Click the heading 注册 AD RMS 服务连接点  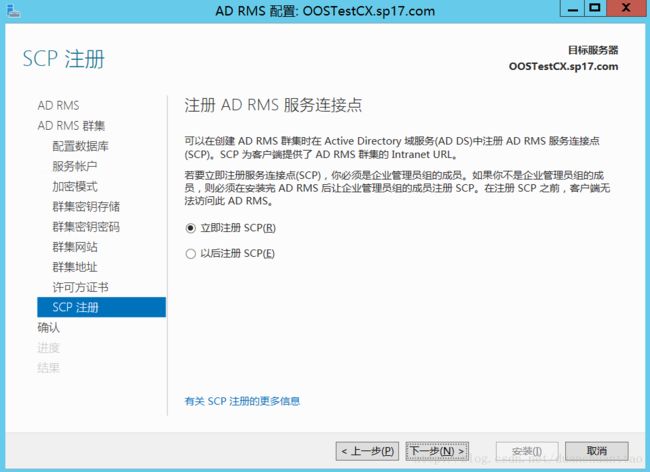coord(273,105)
